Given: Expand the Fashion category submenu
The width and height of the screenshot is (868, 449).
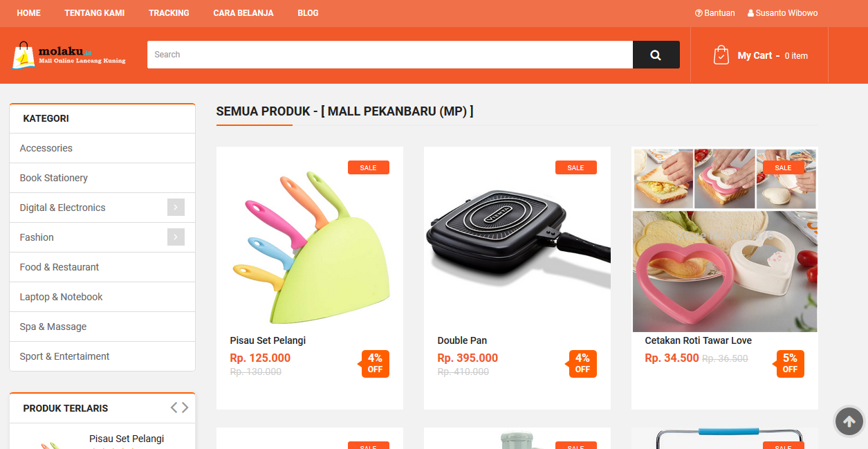Looking at the screenshot, I should click(x=176, y=237).
